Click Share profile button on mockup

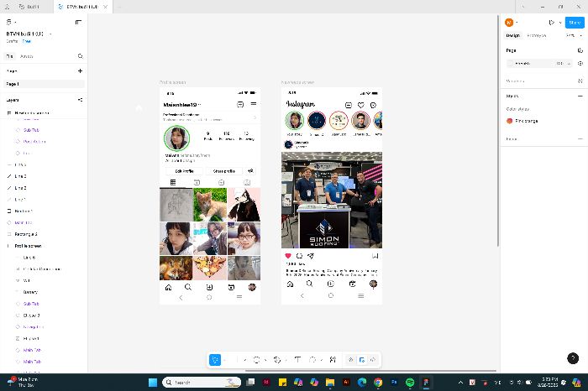click(x=224, y=171)
